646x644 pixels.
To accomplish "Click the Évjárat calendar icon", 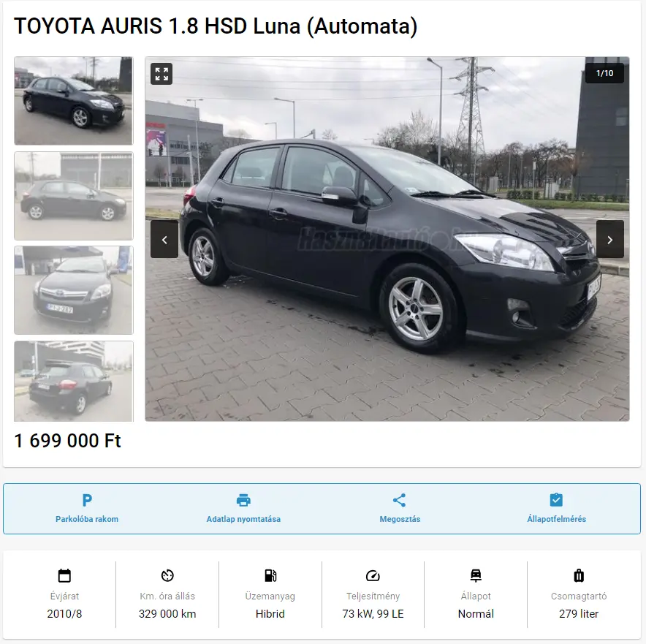I will pos(64,575).
